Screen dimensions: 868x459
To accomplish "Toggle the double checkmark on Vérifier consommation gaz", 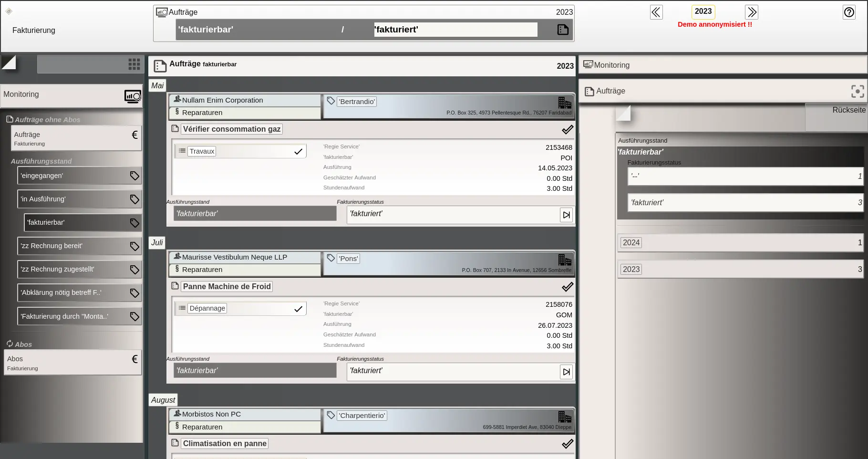I will coord(568,129).
